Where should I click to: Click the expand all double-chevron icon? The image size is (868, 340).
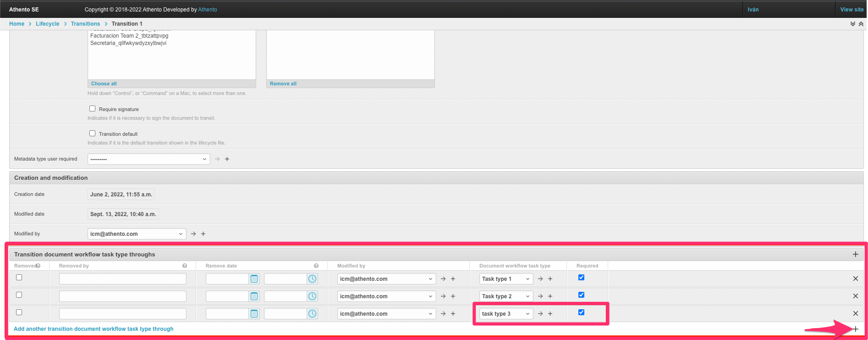pyautogui.click(x=852, y=24)
